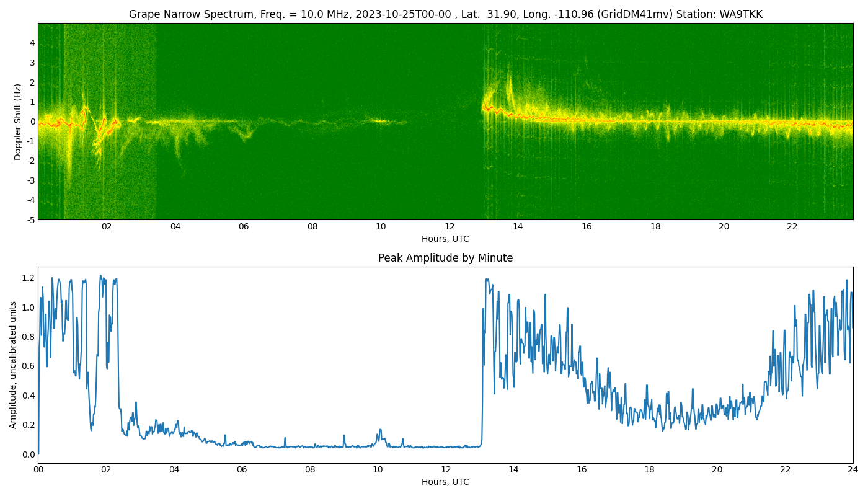Viewport: 868px width, 496px height.
Task: Click the 24 hour tick on amplitude plot
Action: pos(853,470)
